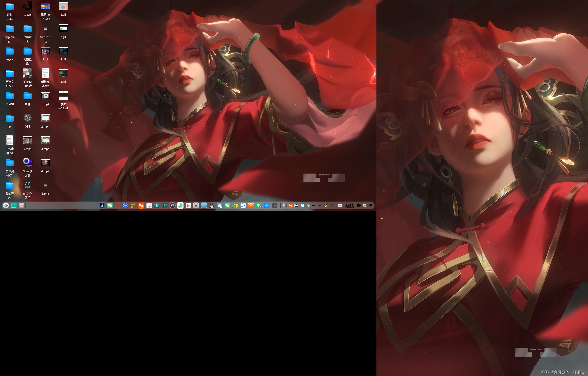Open the launcher in the dock

pyautogui.click(x=6, y=206)
